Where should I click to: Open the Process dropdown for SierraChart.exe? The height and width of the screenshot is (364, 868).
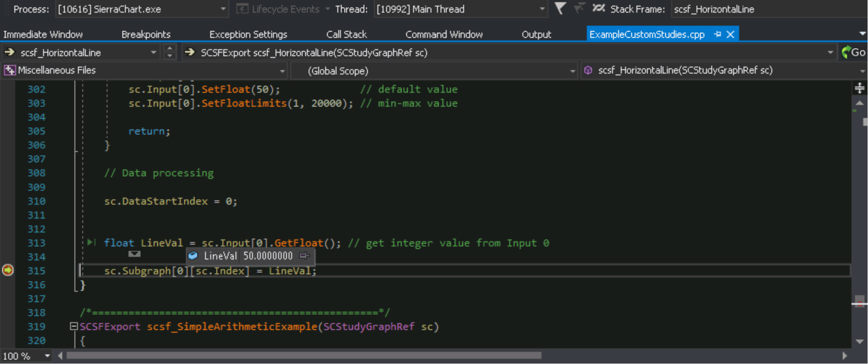point(223,9)
